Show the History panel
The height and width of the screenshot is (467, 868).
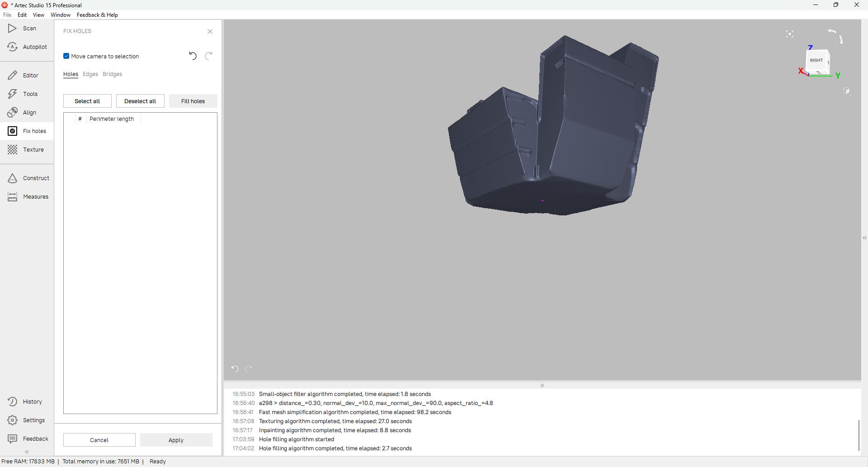coord(27,402)
